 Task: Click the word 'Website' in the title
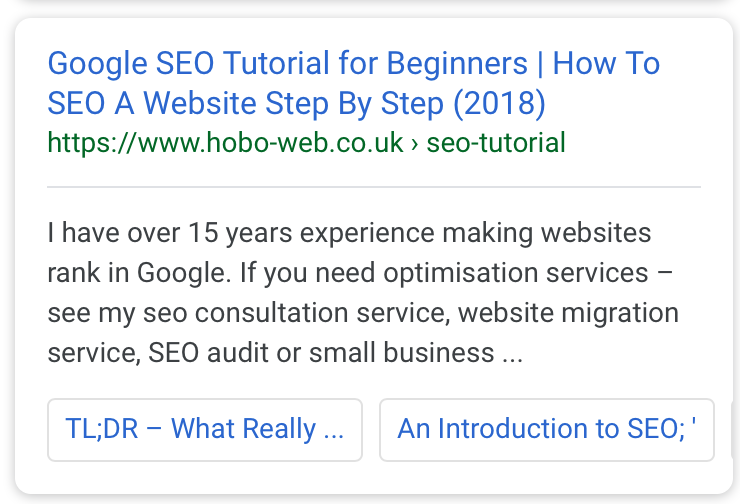[x=200, y=103]
